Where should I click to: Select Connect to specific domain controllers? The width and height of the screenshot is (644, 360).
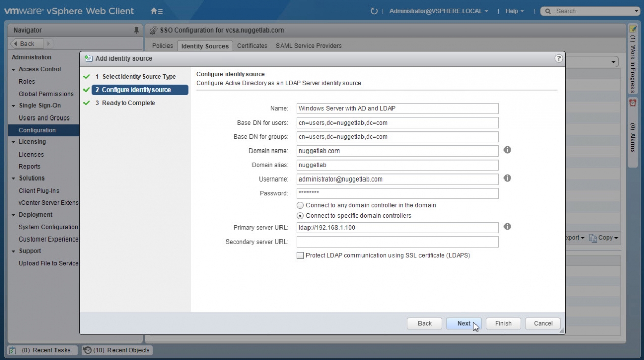(300, 216)
